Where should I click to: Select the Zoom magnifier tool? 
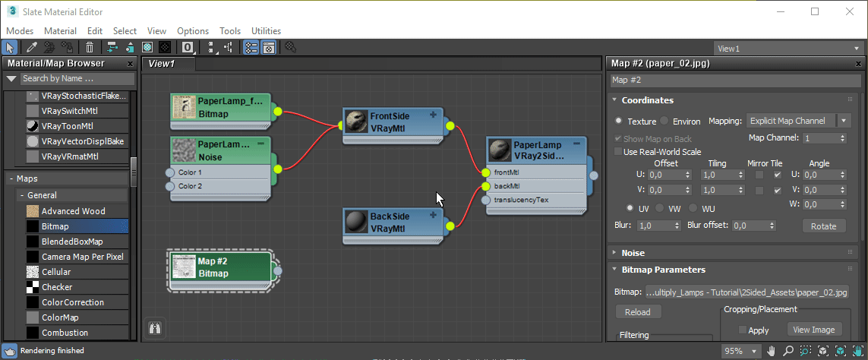pos(788,351)
